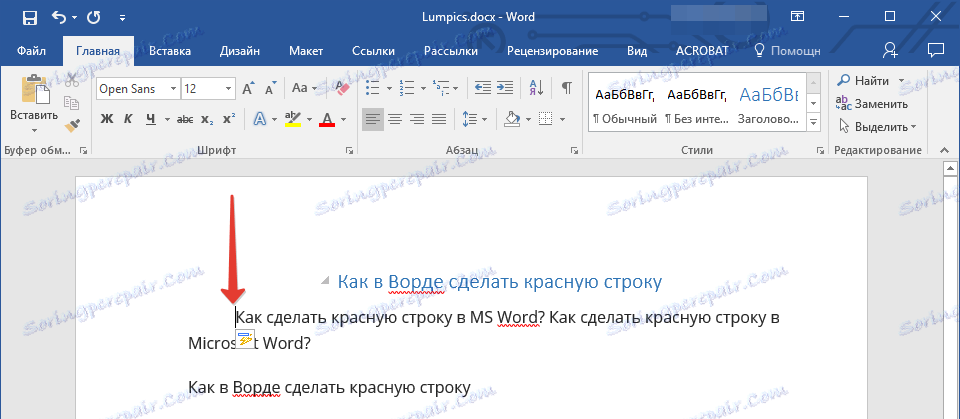Click the yellow text highlight color button

point(293,120)
